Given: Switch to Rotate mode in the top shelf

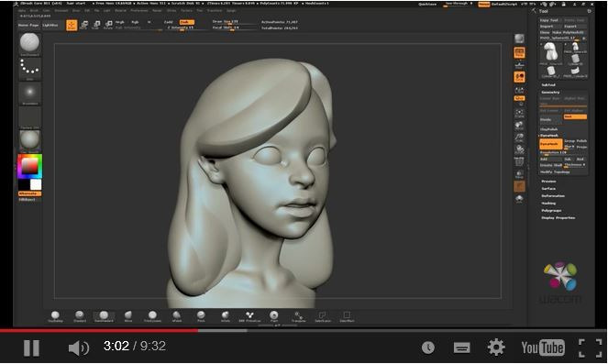Looking at the screenshot, I should tap(108, 25).
